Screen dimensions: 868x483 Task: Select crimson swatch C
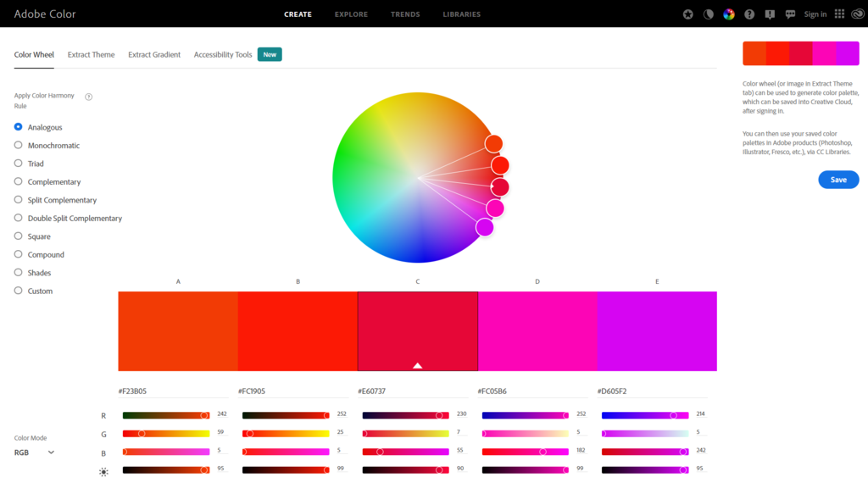pyautogui.click(x=417, y=331)
